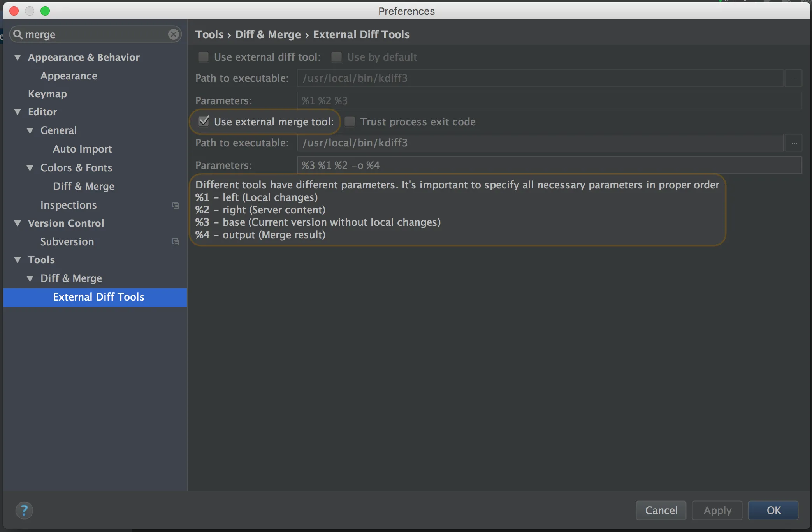812x532 pixels.
Task: Click the Inspections project-level copy icon
Action: [x=176, y=205]
